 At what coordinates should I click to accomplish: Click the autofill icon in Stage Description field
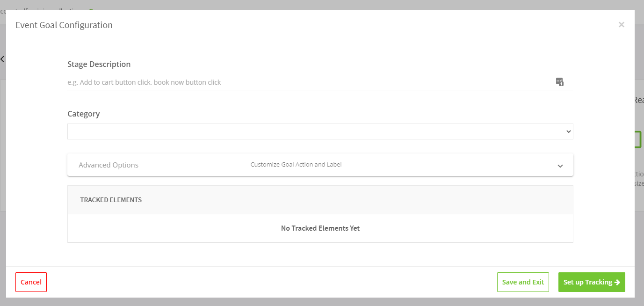(x=559, y=82)
